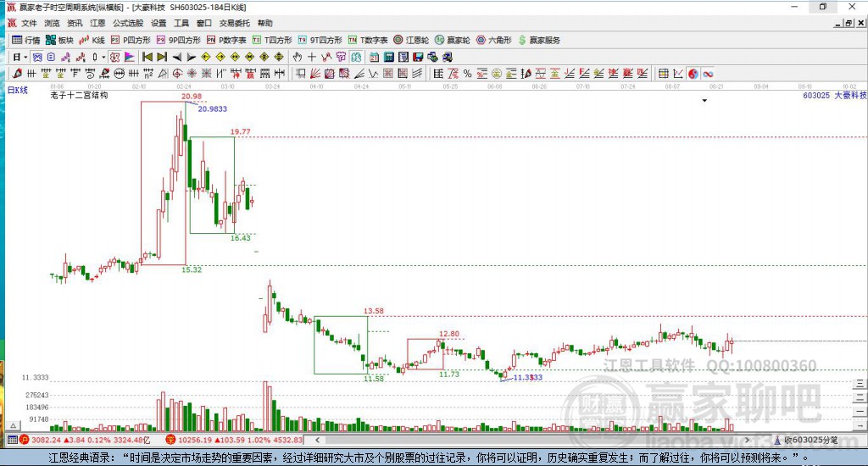Viewport: 868px width, 466px height.
Task: Click the chart-axes line icon
Action: pyautogui.click(x=678, y=73)
